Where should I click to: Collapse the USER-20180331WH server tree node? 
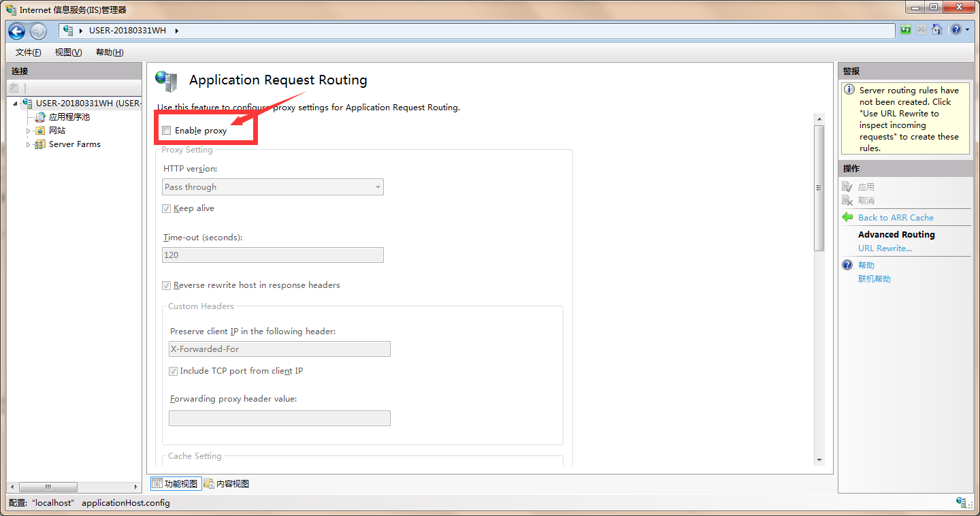point(15,103)
